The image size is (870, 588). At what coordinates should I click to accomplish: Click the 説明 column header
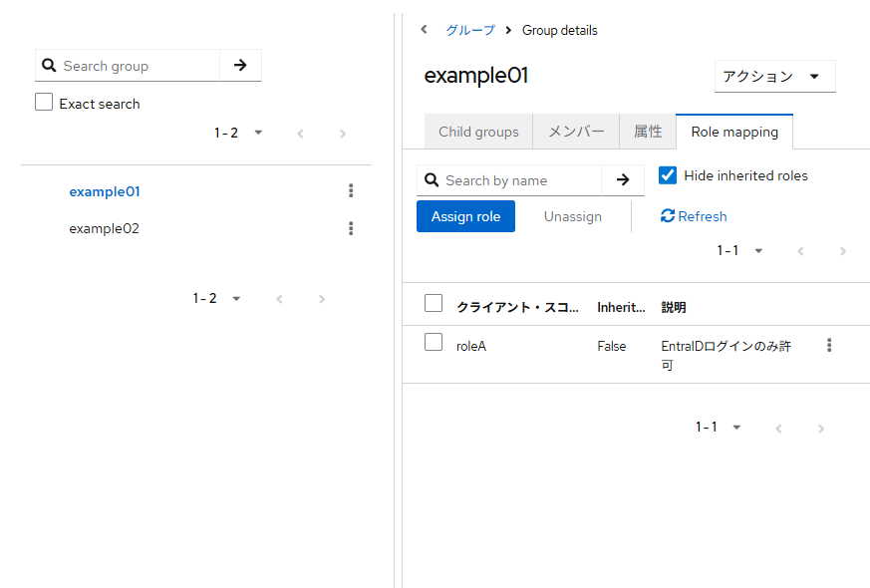[674, 307]
